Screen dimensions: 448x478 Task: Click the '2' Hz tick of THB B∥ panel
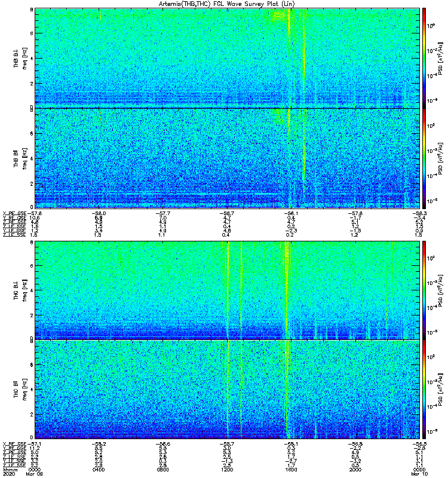pos(32,183)
